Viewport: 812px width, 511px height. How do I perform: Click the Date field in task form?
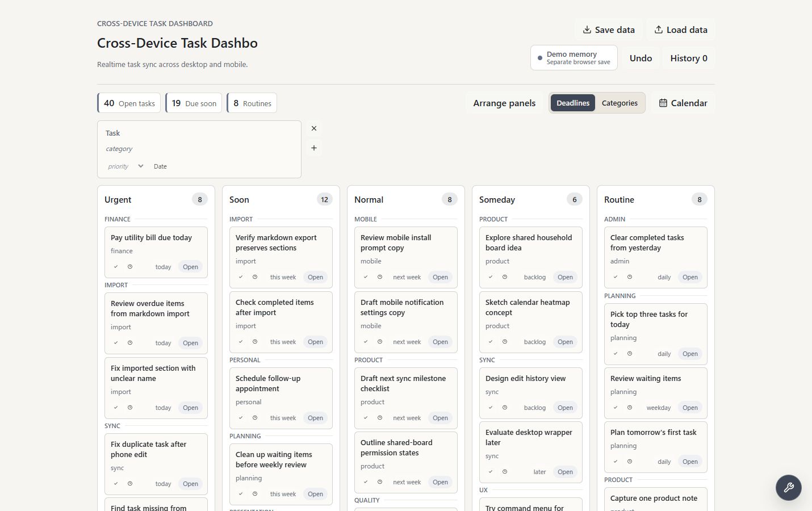(161, 166)
